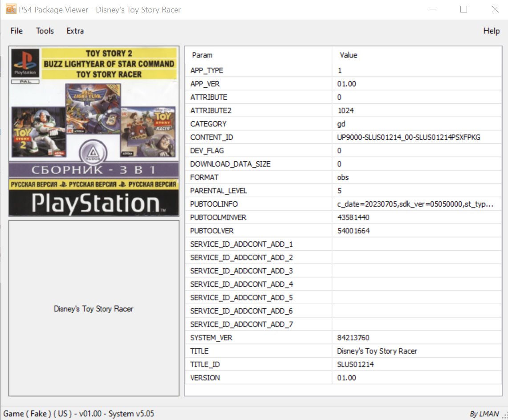Image resolution: width=508 pixels, height=420 pixels.
Task: Select the PUBTOOLINFO value cell
Action: 415,204
